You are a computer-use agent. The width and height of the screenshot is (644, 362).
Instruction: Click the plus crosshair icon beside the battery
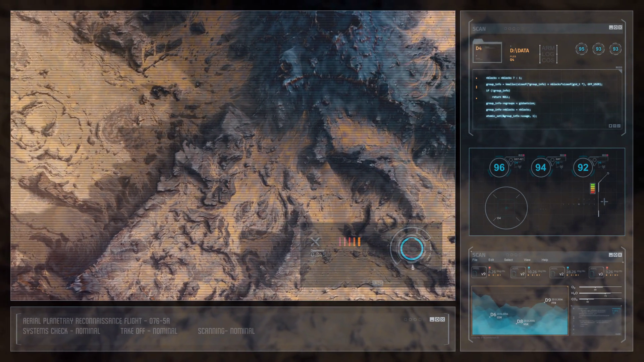(604, 202)
